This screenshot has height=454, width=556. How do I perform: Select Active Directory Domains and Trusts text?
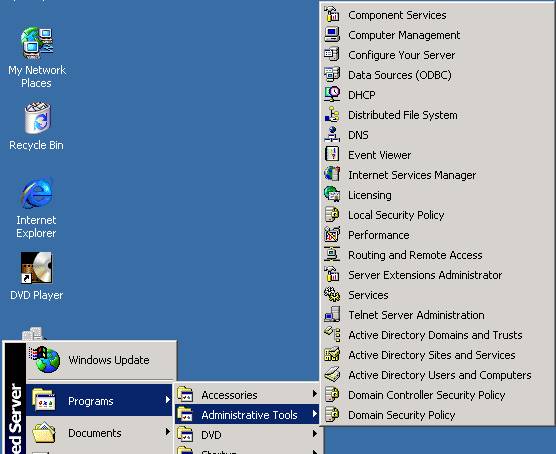coord(435,335)
